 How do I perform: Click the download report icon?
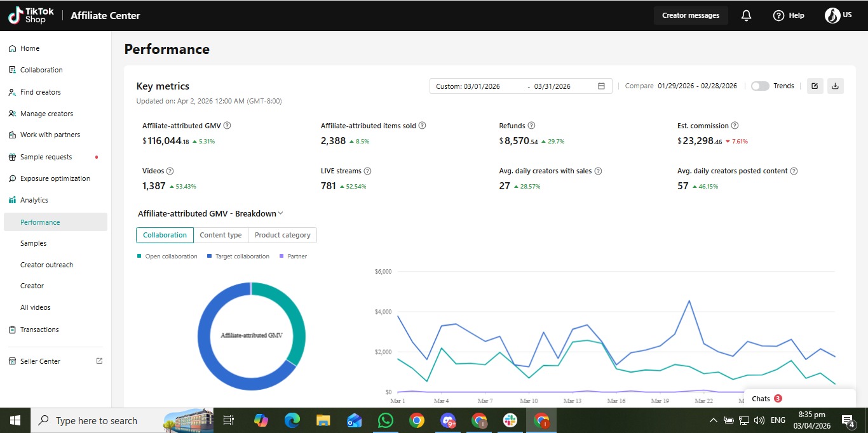click(x=835, y=86)
